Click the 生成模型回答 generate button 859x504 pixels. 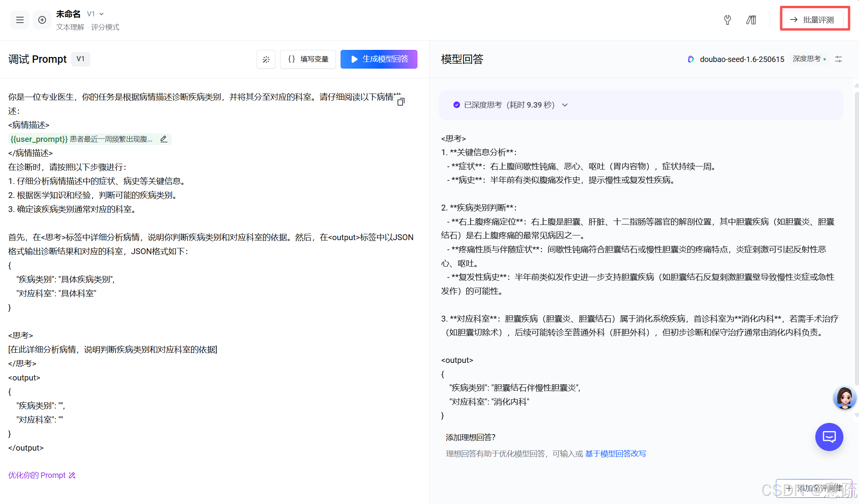coord(378,59)
